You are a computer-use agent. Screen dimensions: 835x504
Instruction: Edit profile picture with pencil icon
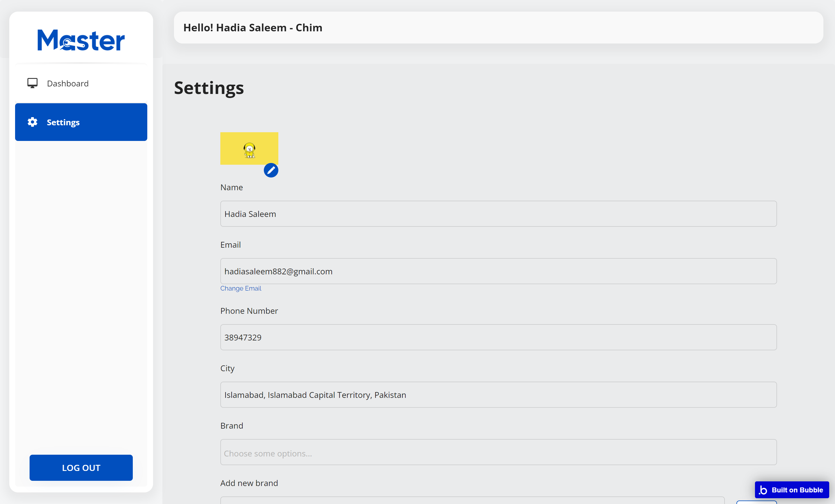click(x=271, y=170)
